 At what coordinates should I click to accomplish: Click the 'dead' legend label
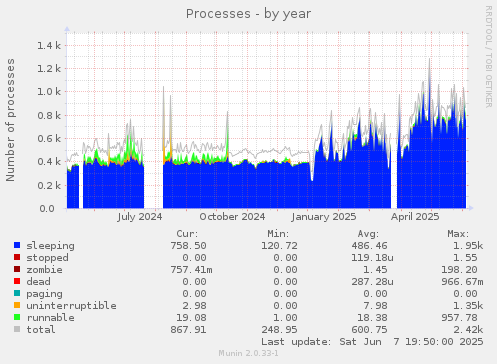coord(39,282)
